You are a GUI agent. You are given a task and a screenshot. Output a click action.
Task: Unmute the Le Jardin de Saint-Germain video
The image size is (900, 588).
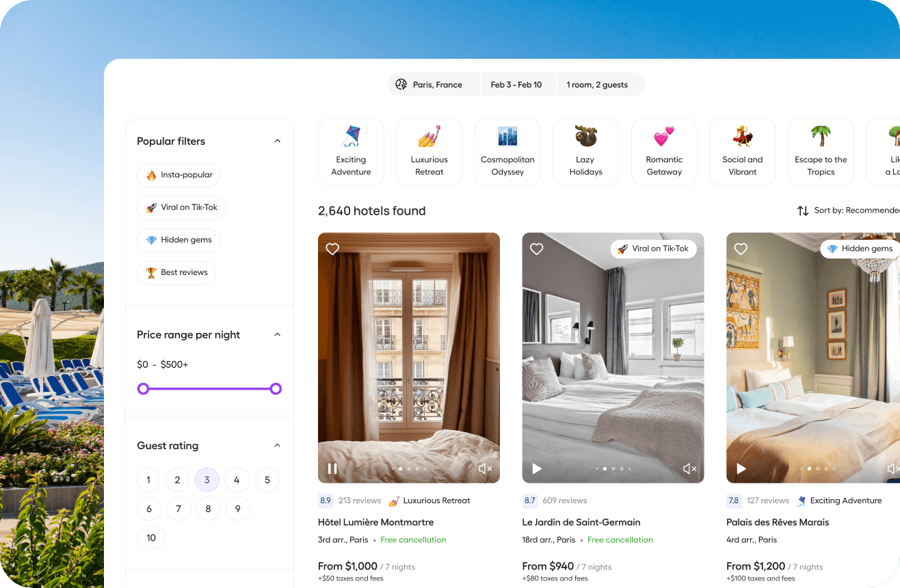pyautogui.click(x=689, y=468)
